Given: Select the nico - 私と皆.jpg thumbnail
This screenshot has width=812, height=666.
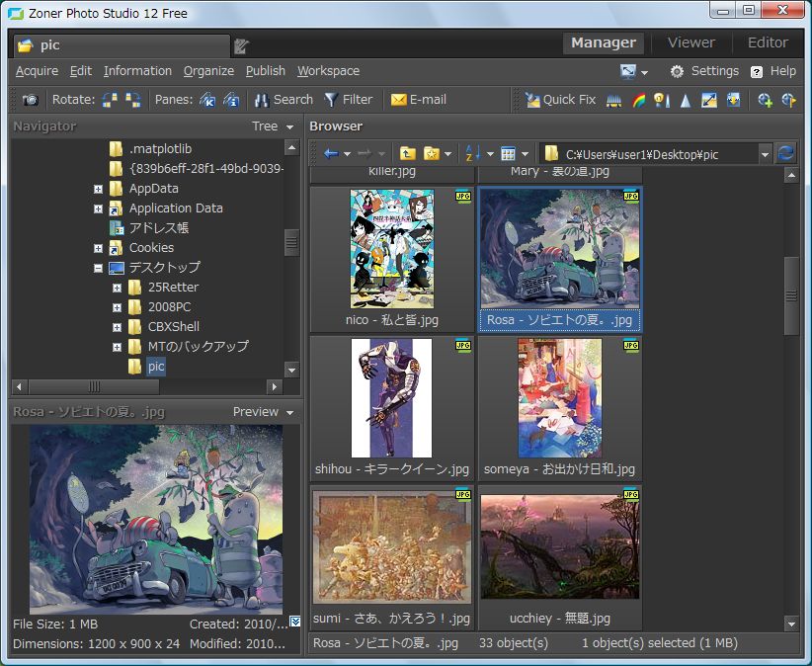Looking at the screenshot, I should pyautogui.click(x=392, y=259).
